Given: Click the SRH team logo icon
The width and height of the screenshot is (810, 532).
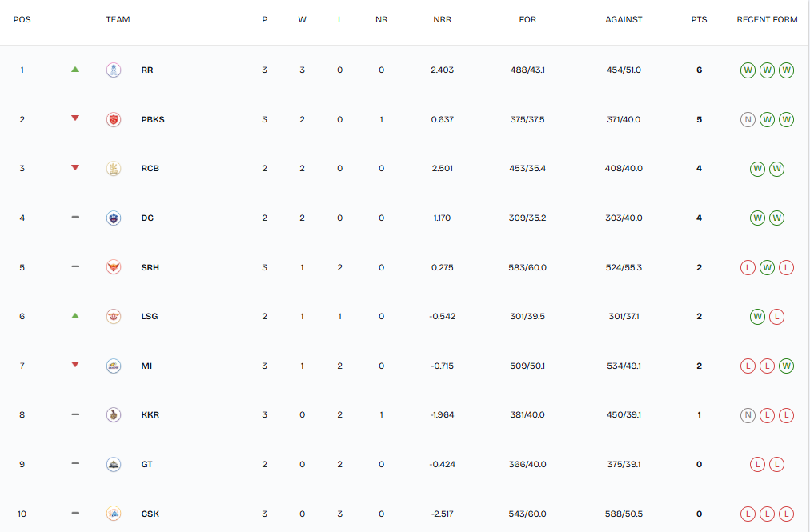Looking at the screenshot, I should (114, 267).
